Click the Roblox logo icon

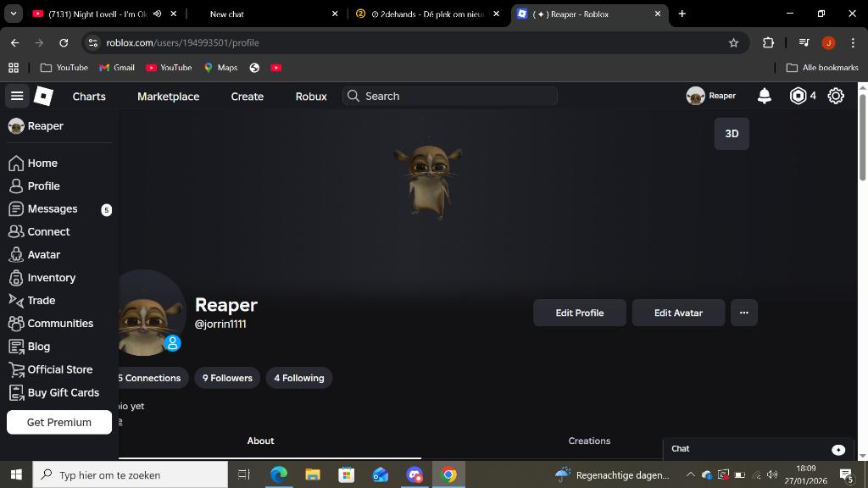(43, 97)
